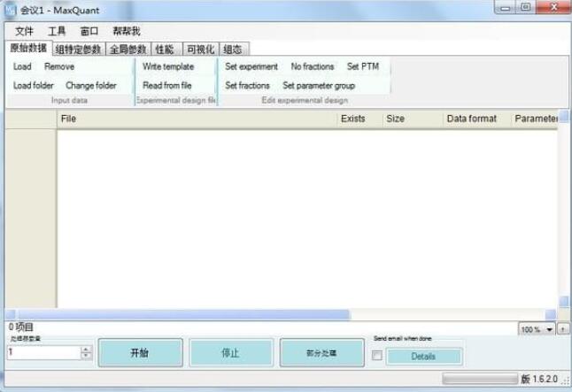Click Load folder
The width and height of the screenshot is (572, 392).
click(33, 86)
